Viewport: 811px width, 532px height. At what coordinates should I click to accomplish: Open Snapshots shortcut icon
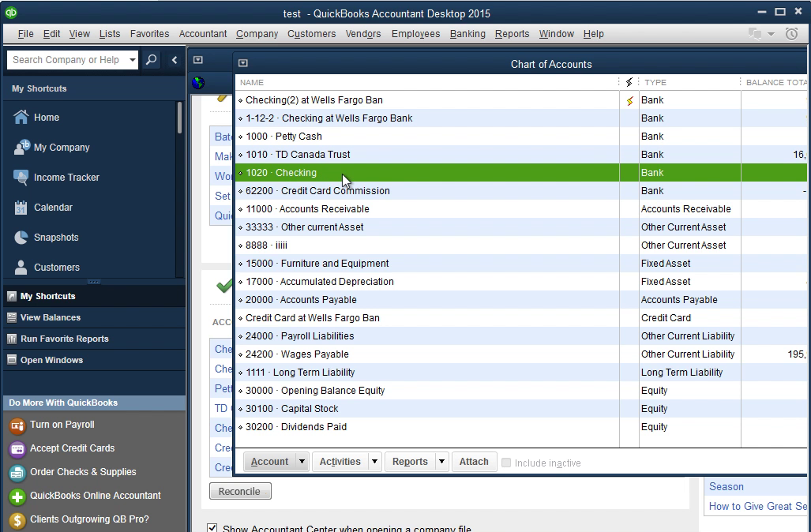tap(21, 238)
